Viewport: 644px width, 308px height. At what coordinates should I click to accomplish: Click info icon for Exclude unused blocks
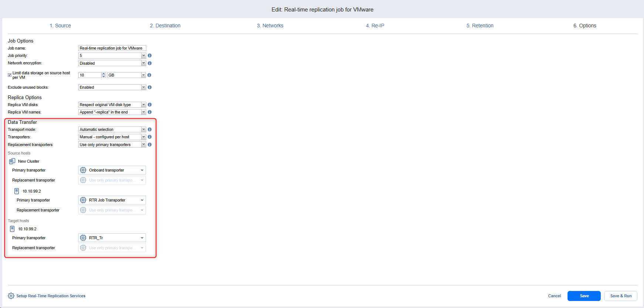click(x=150, y=87)
